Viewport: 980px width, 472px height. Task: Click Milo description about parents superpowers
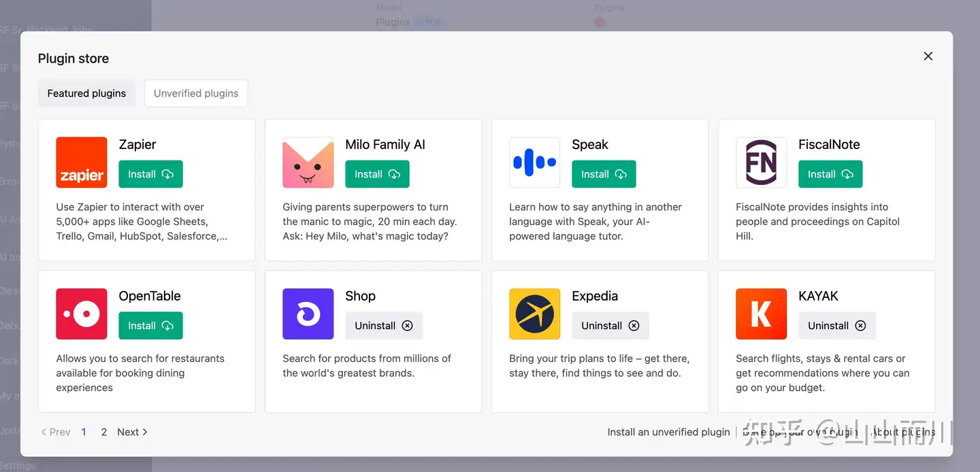(370, 222)
